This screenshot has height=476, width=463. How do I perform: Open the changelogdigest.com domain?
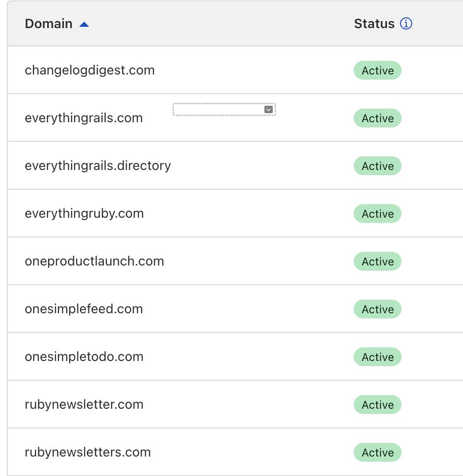pos(89,70)
